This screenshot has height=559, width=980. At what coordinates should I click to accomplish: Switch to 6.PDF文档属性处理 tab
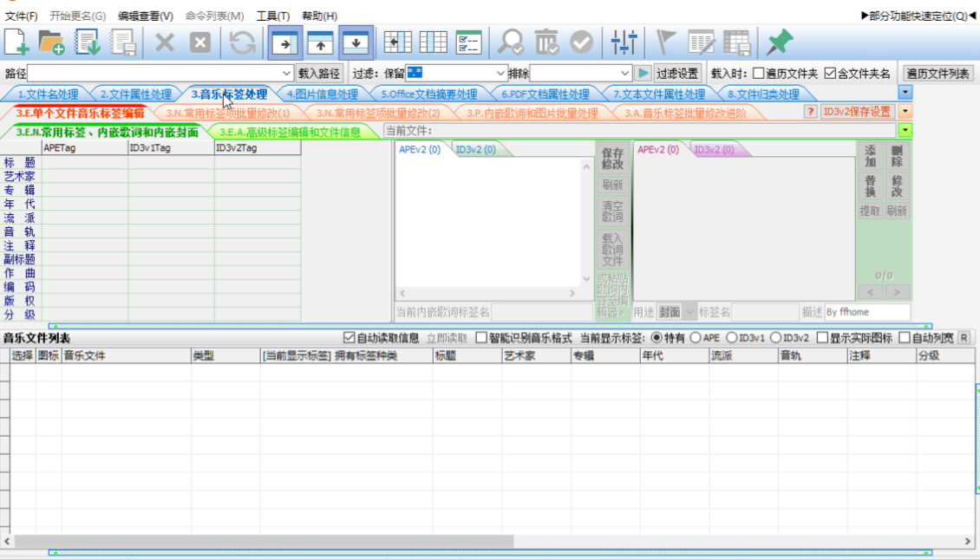(545, 94)
